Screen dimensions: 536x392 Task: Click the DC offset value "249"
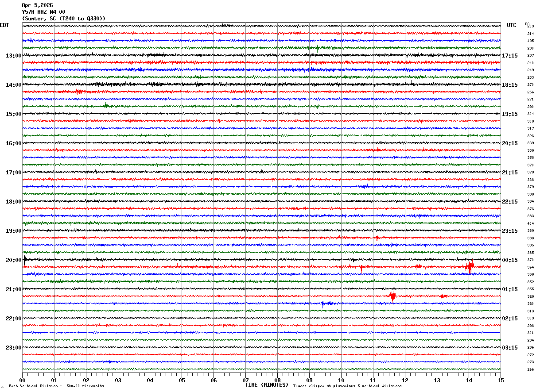click(x=530, y=70)
